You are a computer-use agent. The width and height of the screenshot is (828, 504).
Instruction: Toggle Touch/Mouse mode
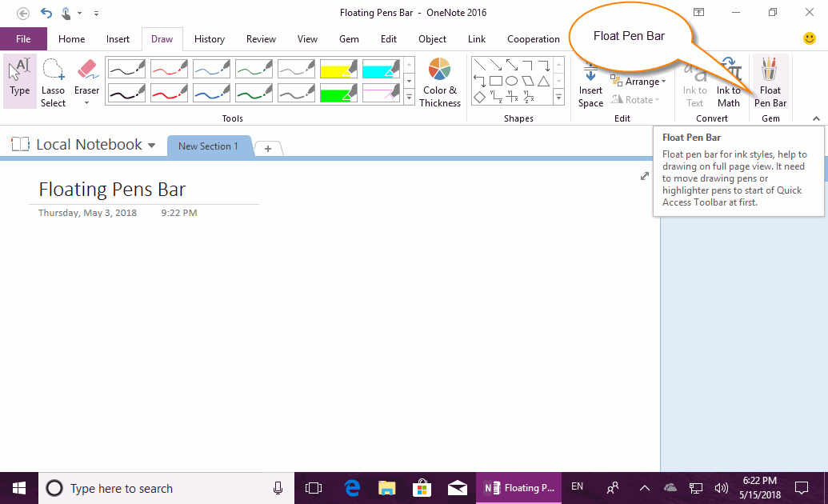(66, 14)
